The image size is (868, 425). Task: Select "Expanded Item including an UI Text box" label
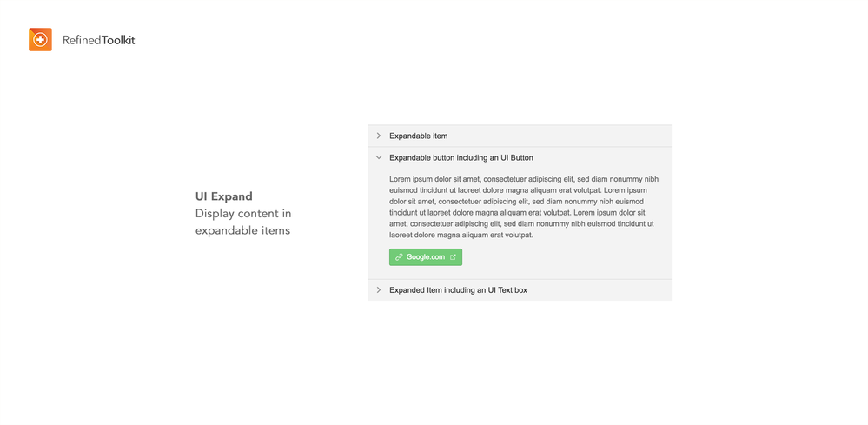pos(459,290)
